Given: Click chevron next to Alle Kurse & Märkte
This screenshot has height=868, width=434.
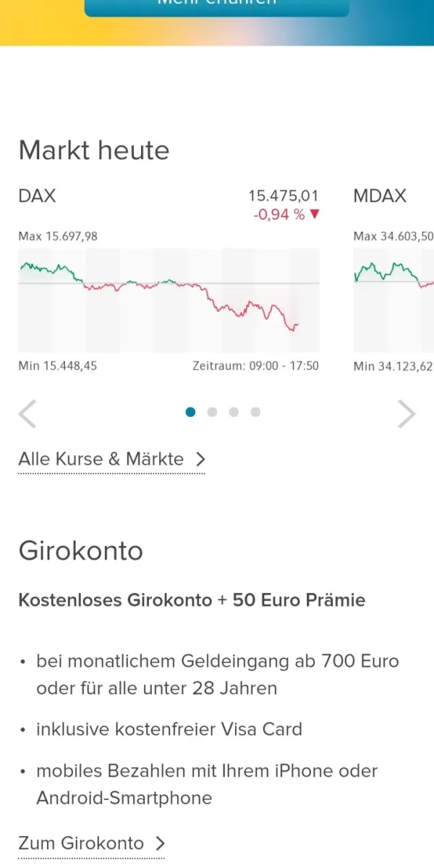Looking at the screenshot, I should tap(201, 459).
